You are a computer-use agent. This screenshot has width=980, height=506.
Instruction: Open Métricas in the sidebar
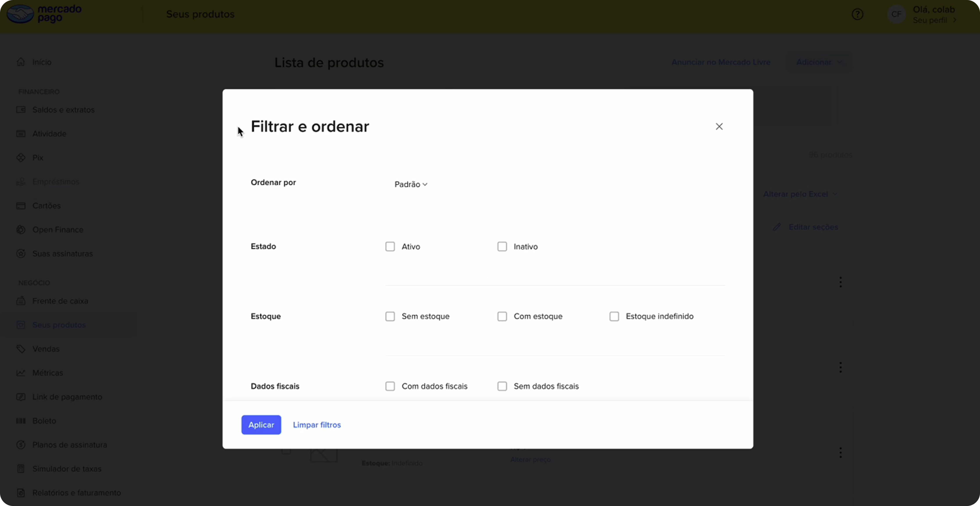48,373
